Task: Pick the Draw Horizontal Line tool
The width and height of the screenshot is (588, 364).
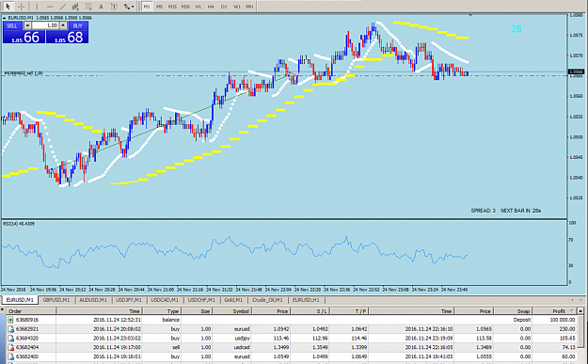Action: click(x=50, y=7)
